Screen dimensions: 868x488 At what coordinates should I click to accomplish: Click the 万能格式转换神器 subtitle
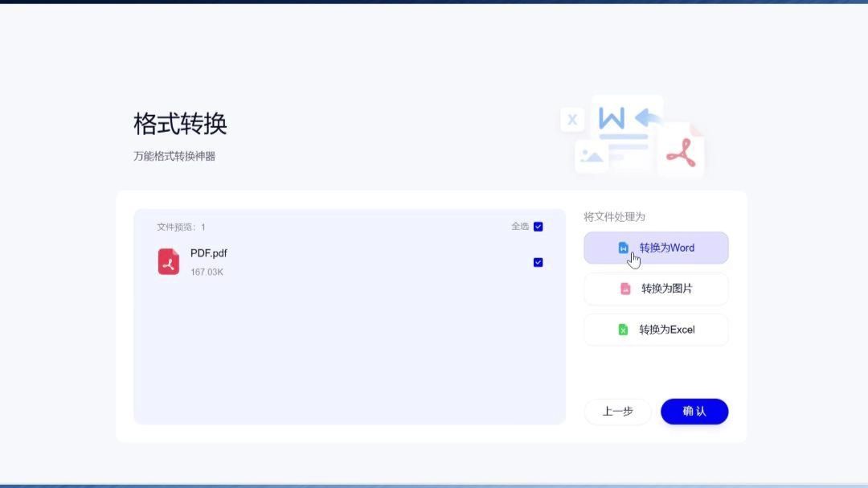[x=174, y=156]
